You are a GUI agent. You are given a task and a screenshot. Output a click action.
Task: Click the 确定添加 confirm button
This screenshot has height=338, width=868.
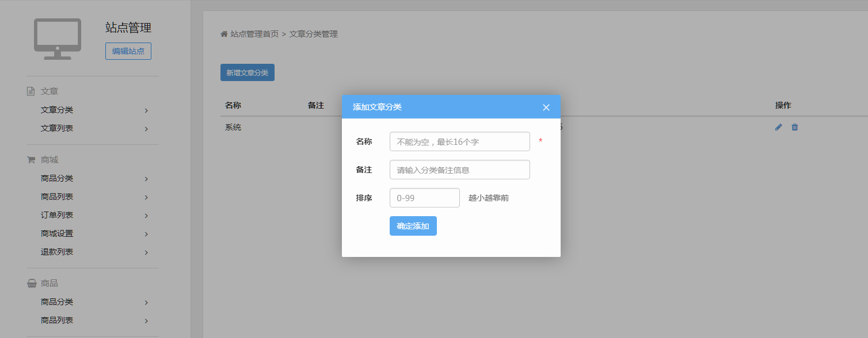click(x=413, y=225)
